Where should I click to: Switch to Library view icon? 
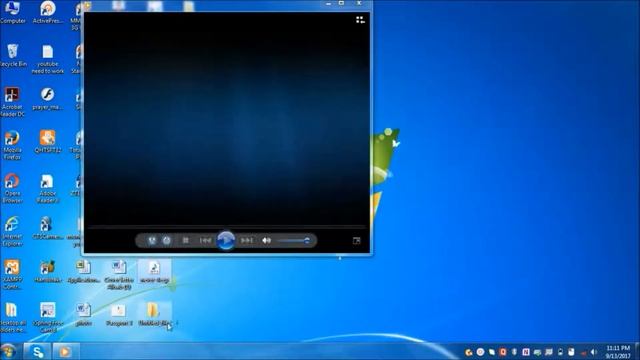(x=360, y=20)
